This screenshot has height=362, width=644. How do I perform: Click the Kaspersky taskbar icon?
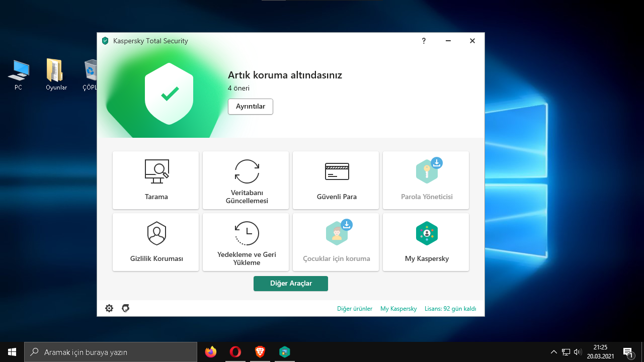285,352
